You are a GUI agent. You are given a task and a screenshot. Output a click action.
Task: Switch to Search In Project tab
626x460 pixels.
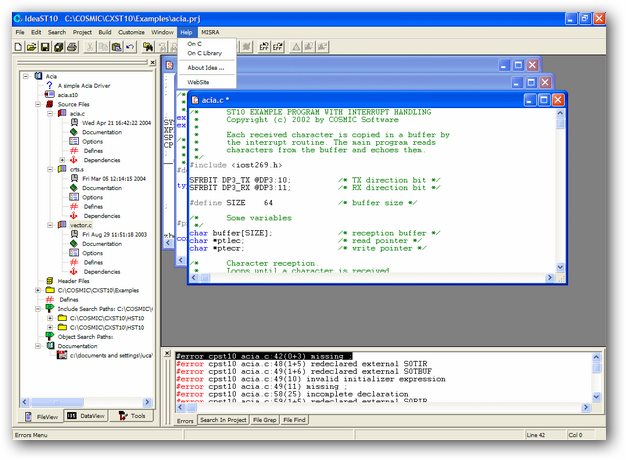tap(223, 420)
